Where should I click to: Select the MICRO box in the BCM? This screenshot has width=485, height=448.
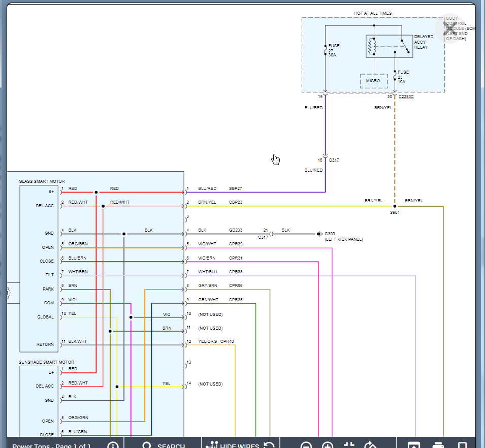(373, 81)
